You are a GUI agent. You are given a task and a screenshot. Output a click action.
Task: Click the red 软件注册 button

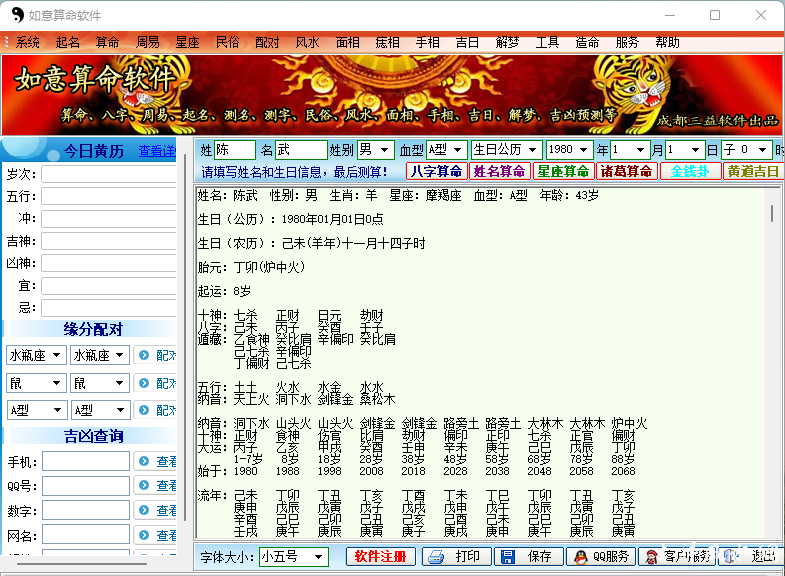tap(380, 556)
